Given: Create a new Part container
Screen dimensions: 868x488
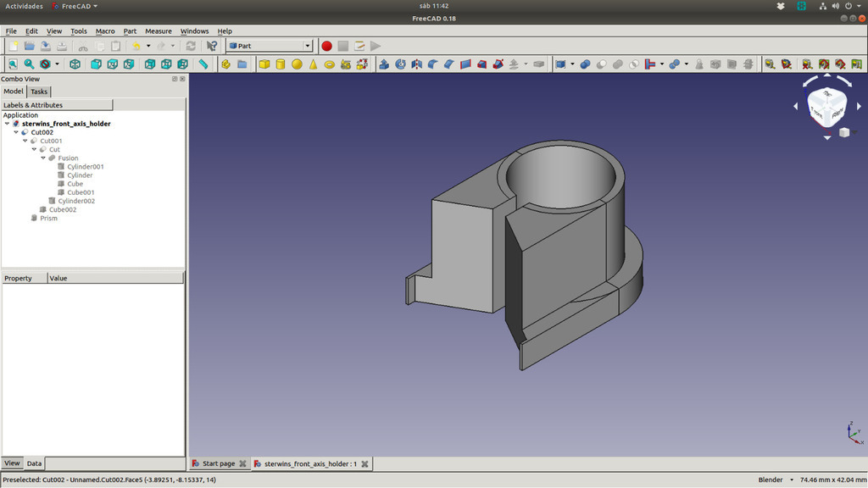Looking at the screenshot, I should (x=225, y=64).
